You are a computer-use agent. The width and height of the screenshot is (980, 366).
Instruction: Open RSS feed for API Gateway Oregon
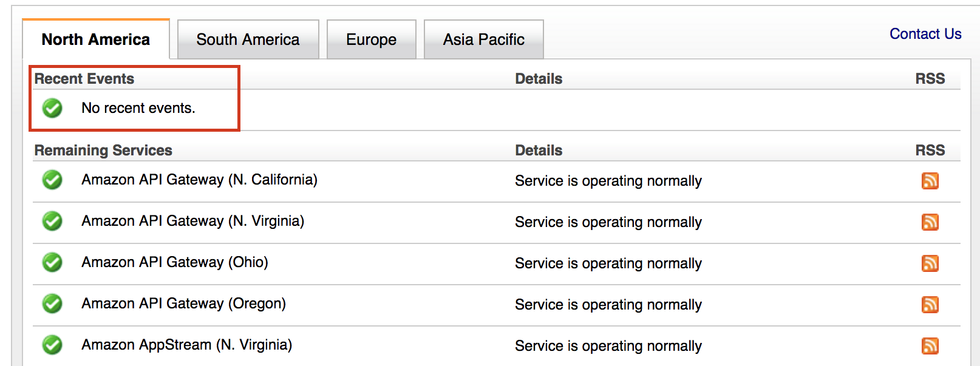(x=930, y=305)
